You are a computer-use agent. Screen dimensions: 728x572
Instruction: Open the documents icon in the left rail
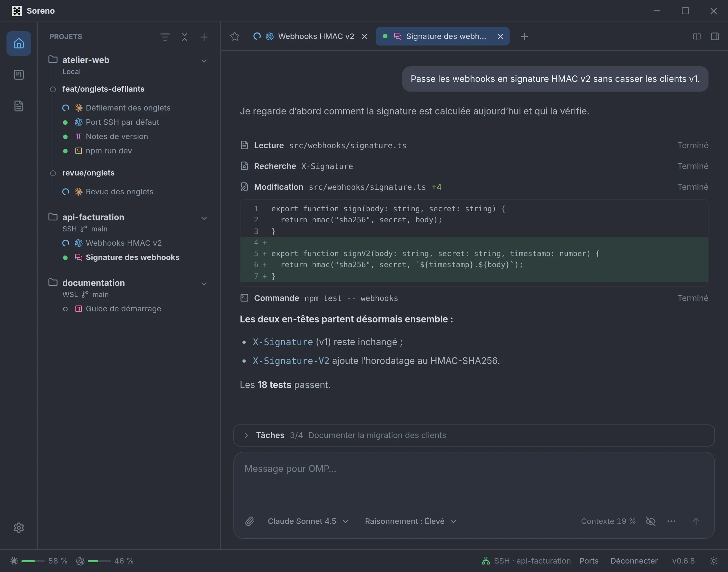tap(19, 106)
